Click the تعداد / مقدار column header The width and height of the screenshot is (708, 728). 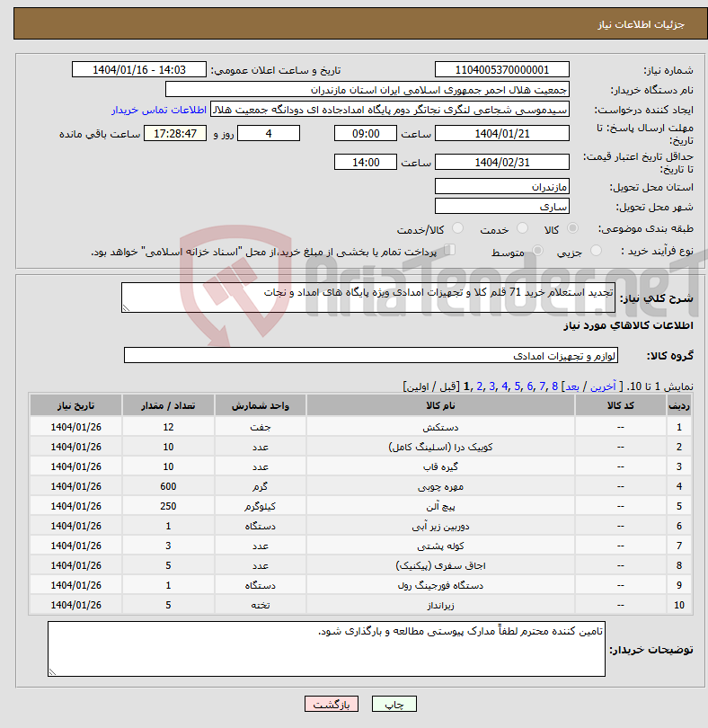pos(168,405)
